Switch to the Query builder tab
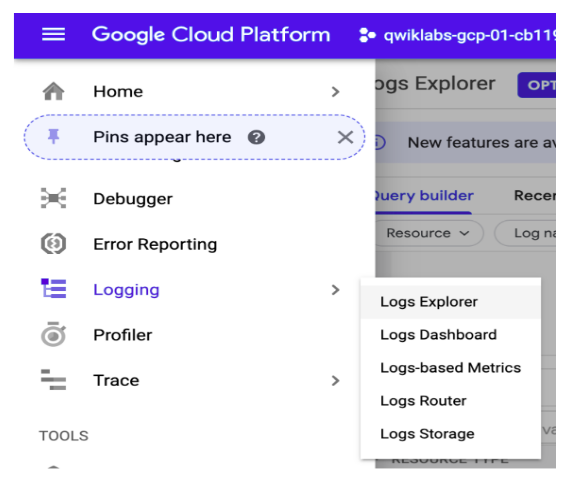 [x=424, y=196]
